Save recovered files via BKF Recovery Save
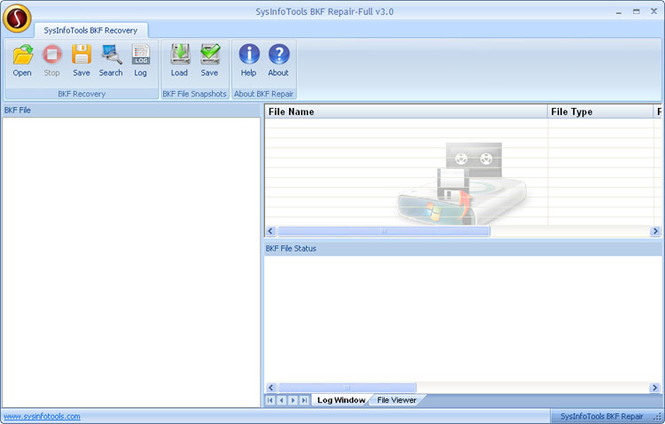 pos(81,61)
